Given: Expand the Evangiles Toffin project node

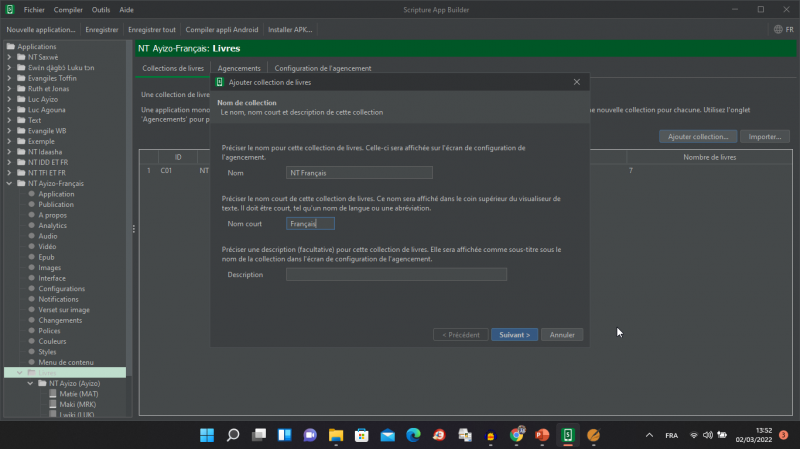Looking at the screenshot, I should point(9,78).
